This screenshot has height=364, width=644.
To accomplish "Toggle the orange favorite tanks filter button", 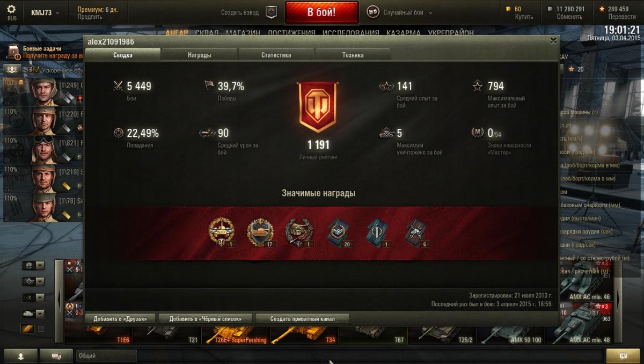I will (27, 329).
